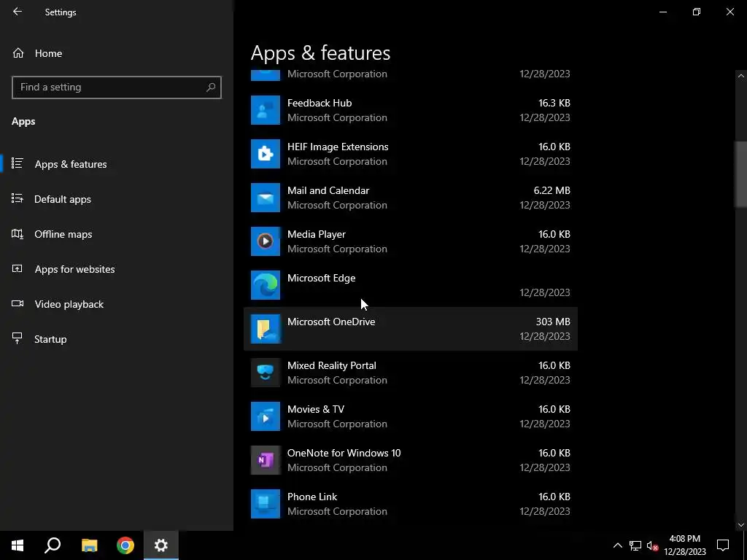
Task: Click the Movies & TV app icon
Action: click(x=266, y=416)
